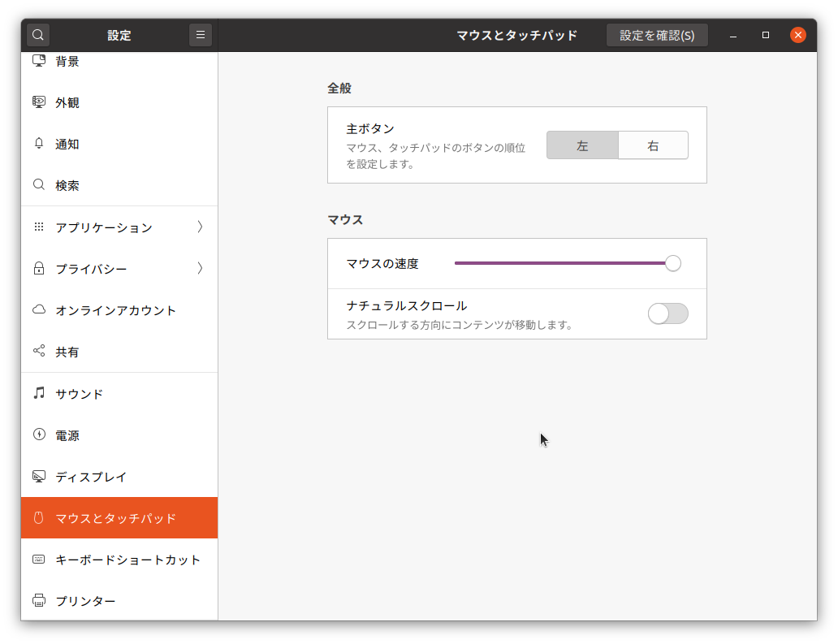The image size is (838, 644).
Task: Click the ナチュラルスクロール label text
Action: pos(407,305)
